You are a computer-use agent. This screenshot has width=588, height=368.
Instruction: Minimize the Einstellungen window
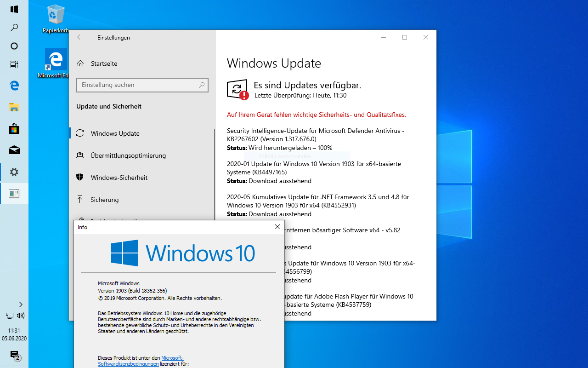384,38
